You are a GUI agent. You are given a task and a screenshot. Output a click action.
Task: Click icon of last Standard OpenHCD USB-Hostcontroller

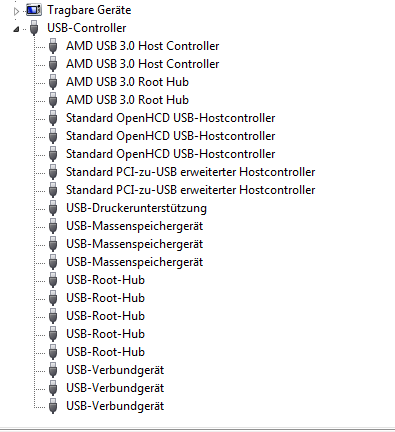pyautogui.click(x=53, y=154)
